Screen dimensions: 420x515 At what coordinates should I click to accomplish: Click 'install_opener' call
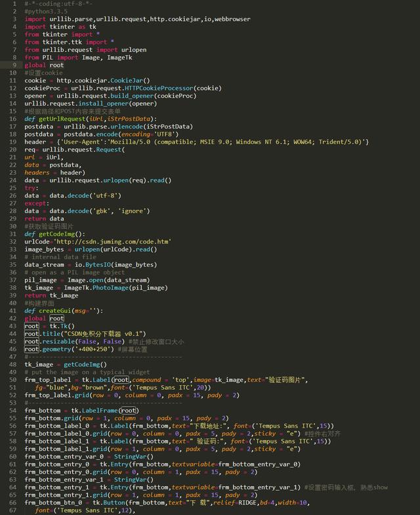click(x=104, y=104)
